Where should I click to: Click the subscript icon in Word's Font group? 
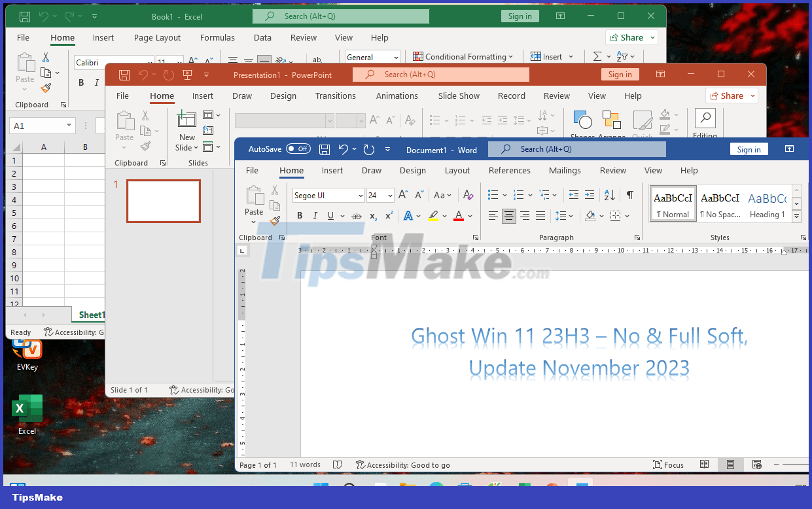[x=373, y=217]
